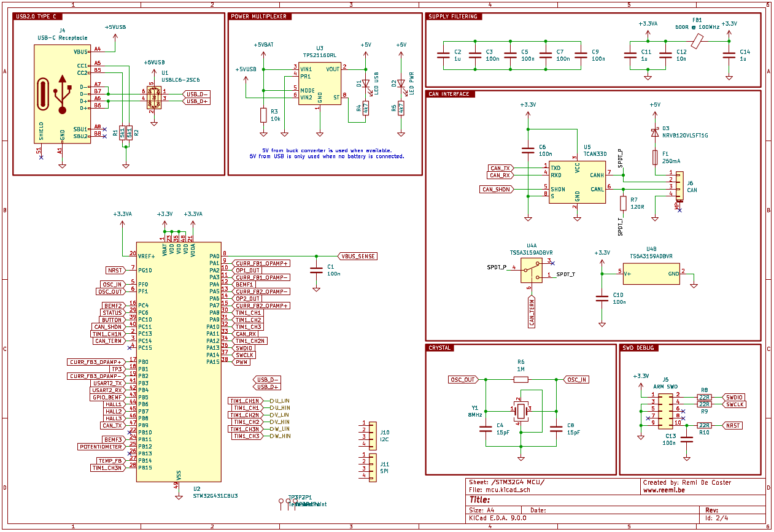The width and height of the screenshot is (774, 532).
Task: Click the Id: 2/4 sheet number
Action: click(717, 518)
